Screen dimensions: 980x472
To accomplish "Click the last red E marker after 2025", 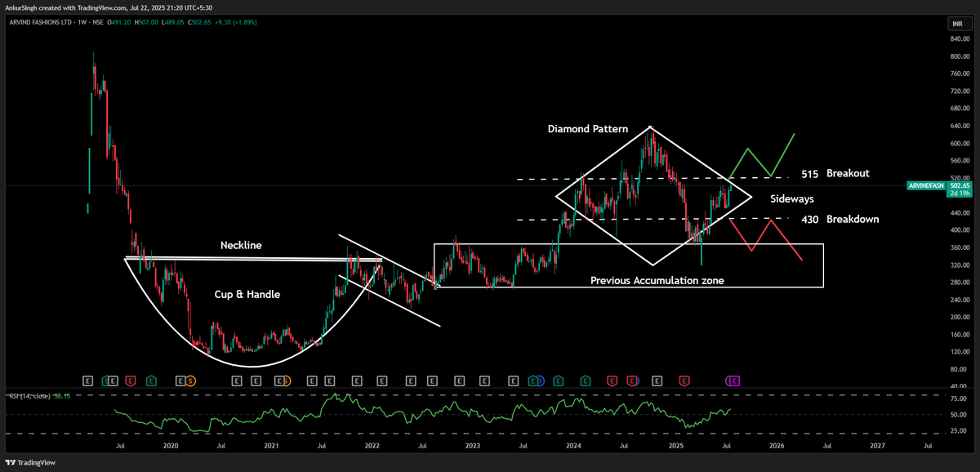I will pos(684,381).
